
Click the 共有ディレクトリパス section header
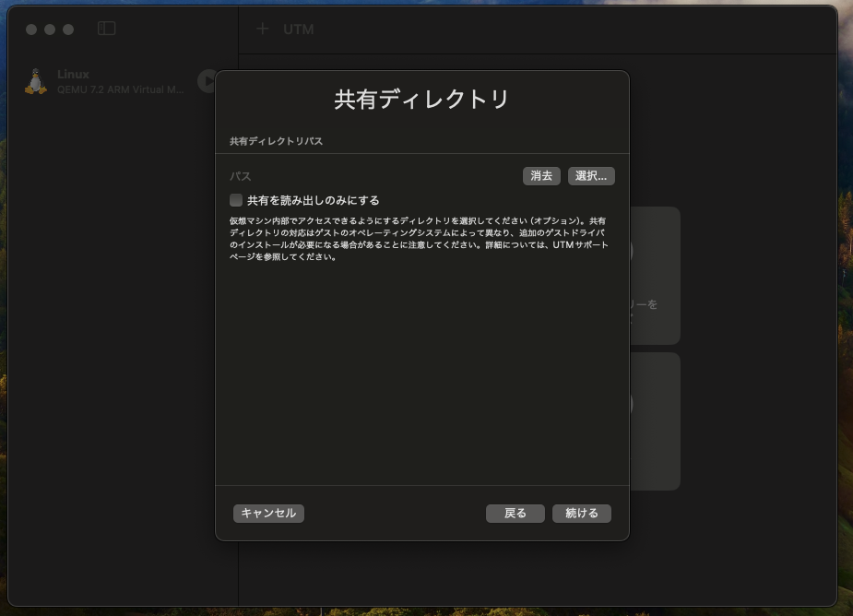[x=267, y=142]
